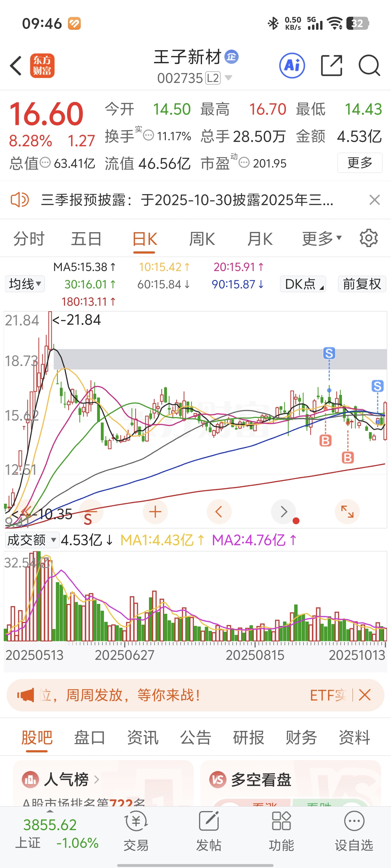
Task: Close the ETF promotion banner
Action: 365,695
